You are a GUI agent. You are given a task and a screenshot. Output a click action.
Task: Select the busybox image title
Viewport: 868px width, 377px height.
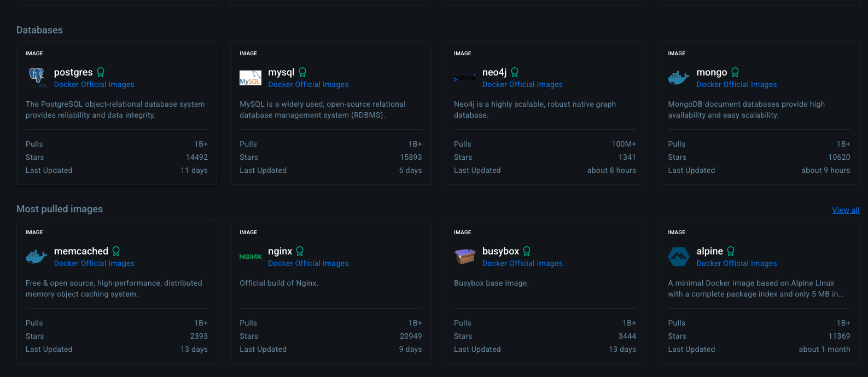[500, 251]
